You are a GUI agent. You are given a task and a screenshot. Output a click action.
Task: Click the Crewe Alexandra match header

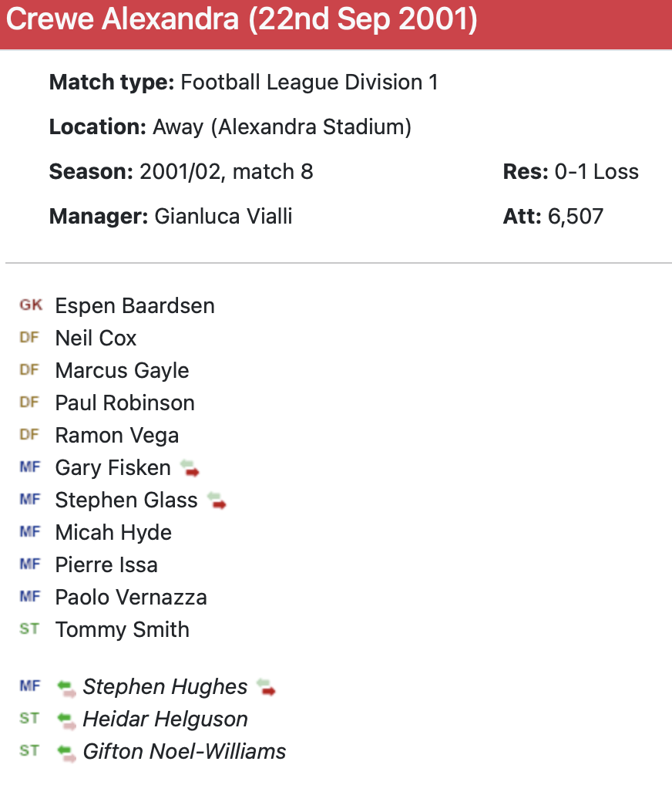[x=241, y=21]
